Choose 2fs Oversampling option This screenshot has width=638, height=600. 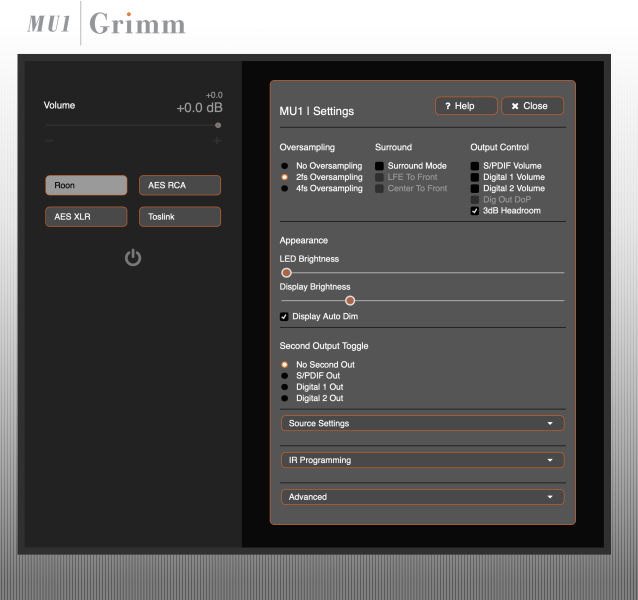point(284,177)
